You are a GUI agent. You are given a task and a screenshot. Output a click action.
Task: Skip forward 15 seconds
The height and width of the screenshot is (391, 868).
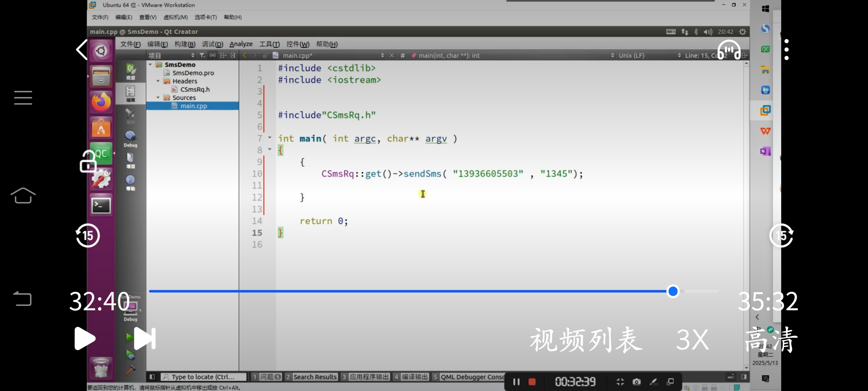click(x=781, y=236)
